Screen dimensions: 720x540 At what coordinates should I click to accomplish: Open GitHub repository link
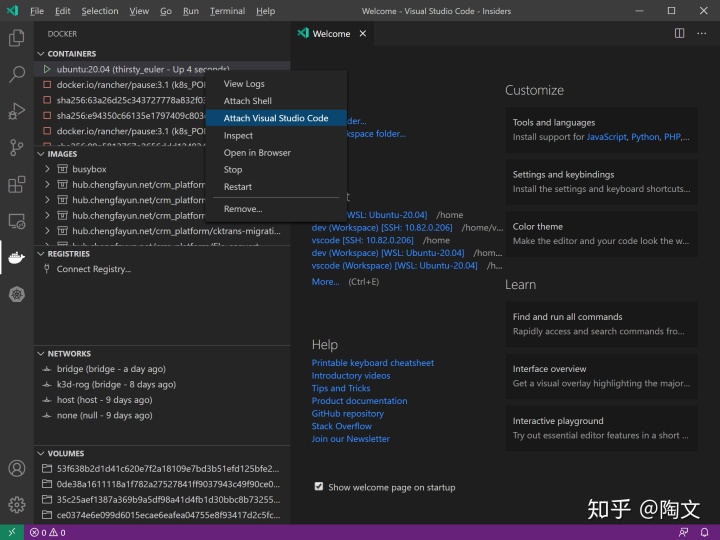tap(348, 413)
